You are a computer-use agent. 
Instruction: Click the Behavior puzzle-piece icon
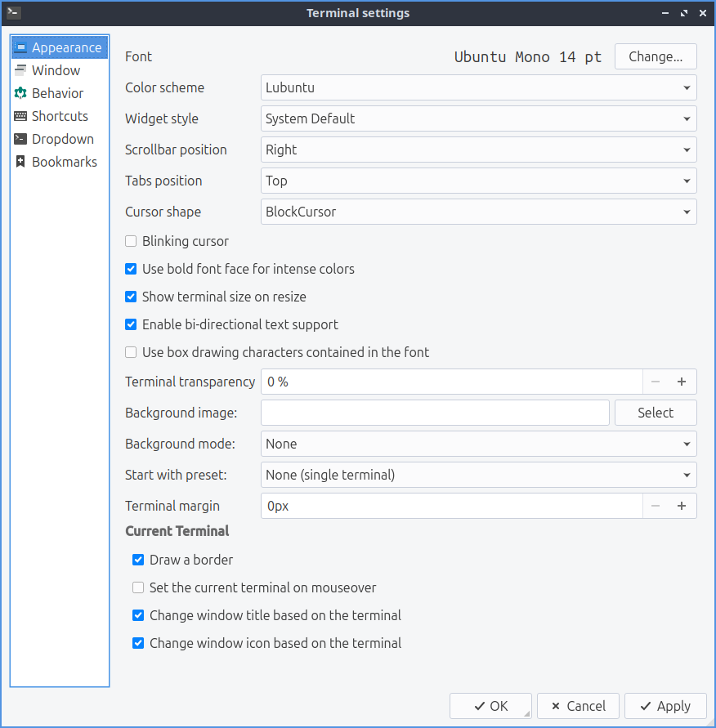pos(20,93)
